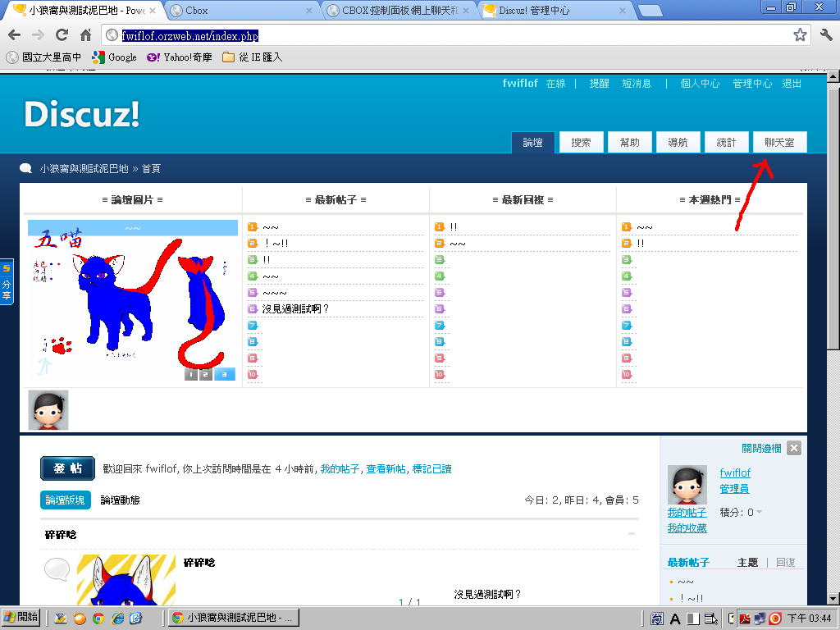Image resolution: width=840 pixels, height=630 pixels.
Task: Click the 關閉邊欄 link
Action: click(x=761, y=449)
